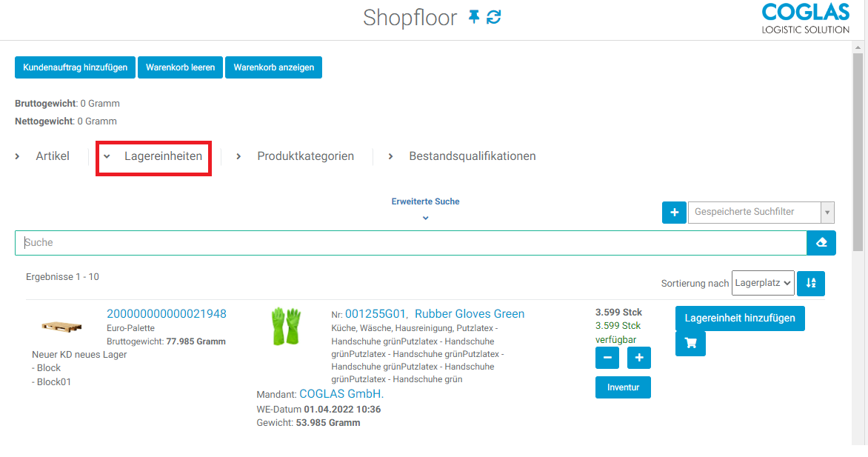Click the refresh icon beside Shopfloor title
Viewport: 868px width, 457px height.
coord(494,17)
